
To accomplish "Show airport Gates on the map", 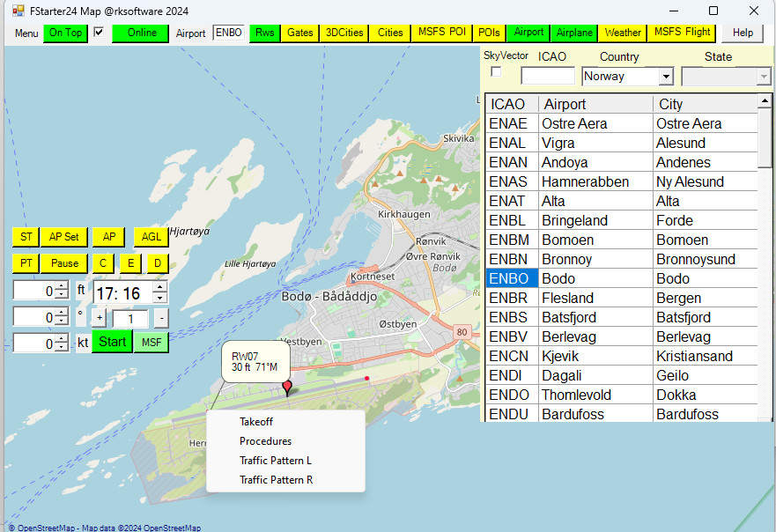I will click(300, 33).
